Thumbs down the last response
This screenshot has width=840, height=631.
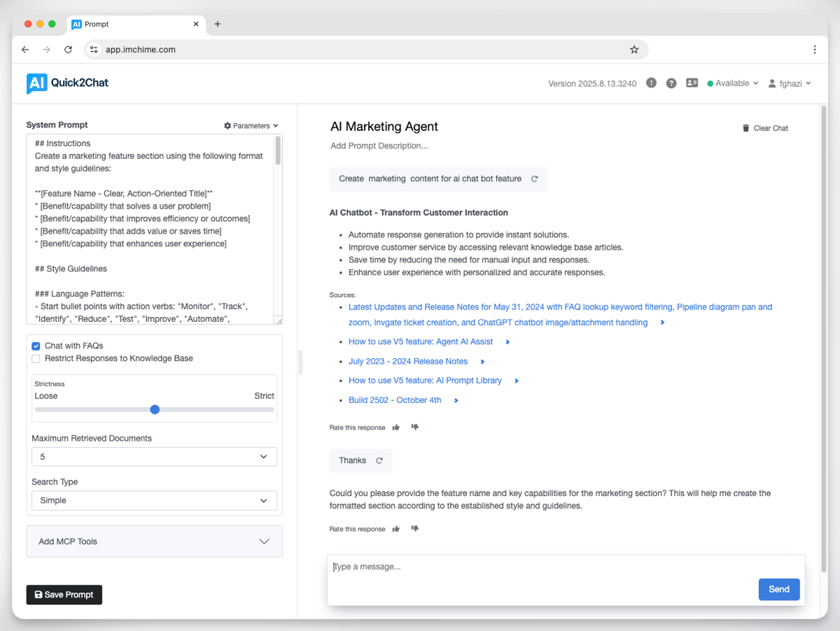click(415, 529)
